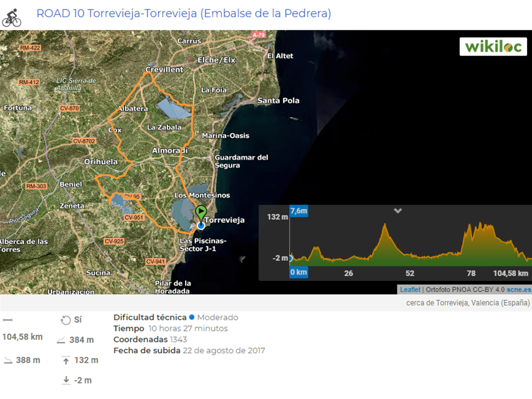Click the distance icon above 104,58 km
The image size is (532, 399).
[x=7, y=320]
